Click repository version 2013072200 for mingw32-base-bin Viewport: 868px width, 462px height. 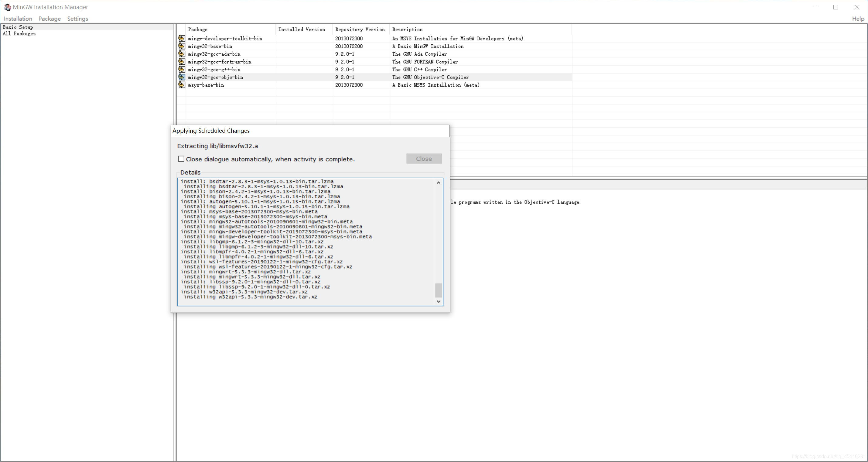(x=349, y=46)
